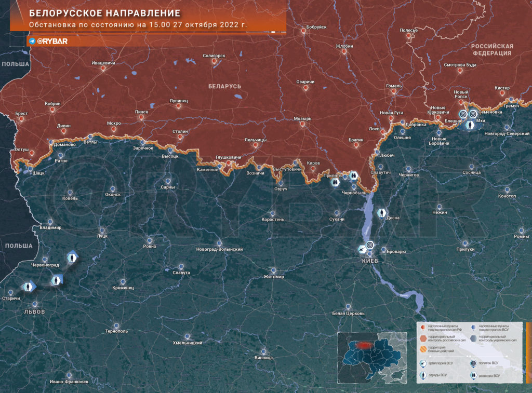Select the red Russian territorial control swatch

[423, 338]
